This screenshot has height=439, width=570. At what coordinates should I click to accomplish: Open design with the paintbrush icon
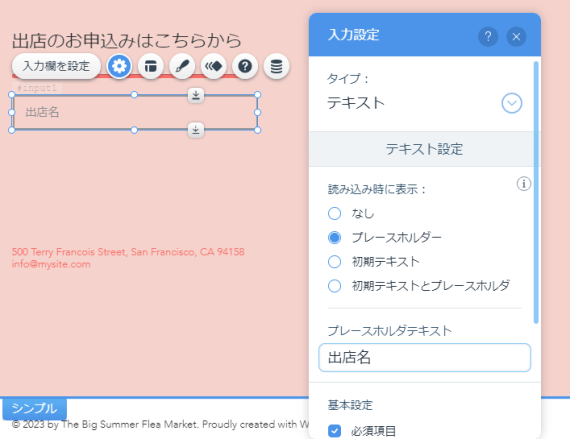click(182, 66)
